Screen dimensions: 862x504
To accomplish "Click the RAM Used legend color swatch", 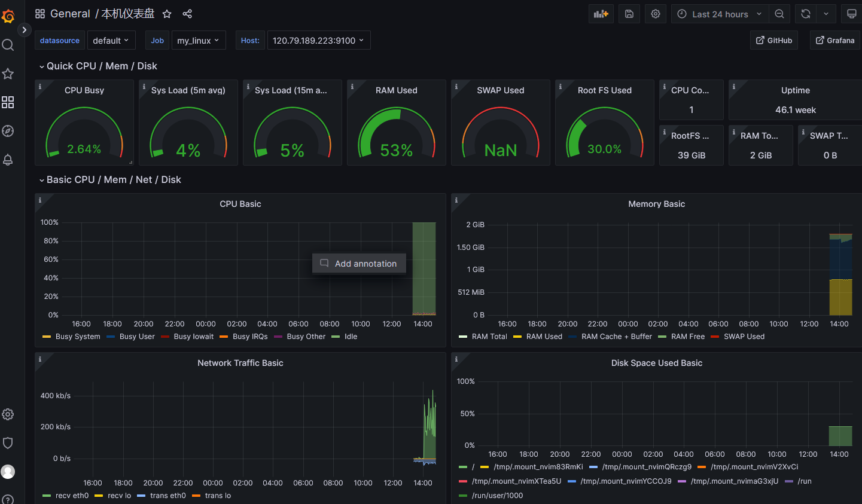I will (x=517, y=337).
